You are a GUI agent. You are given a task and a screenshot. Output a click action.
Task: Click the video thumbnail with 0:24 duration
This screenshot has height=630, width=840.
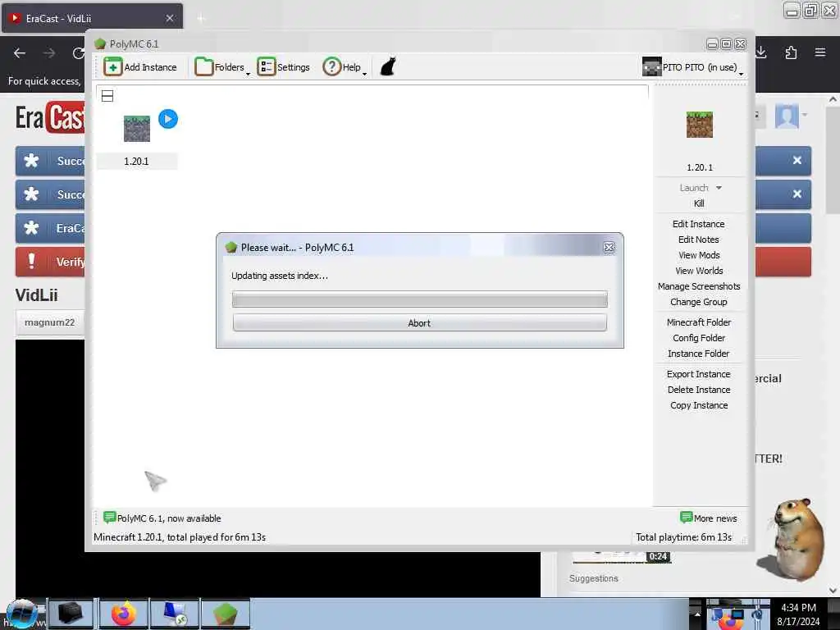click(x=622, y=557)
